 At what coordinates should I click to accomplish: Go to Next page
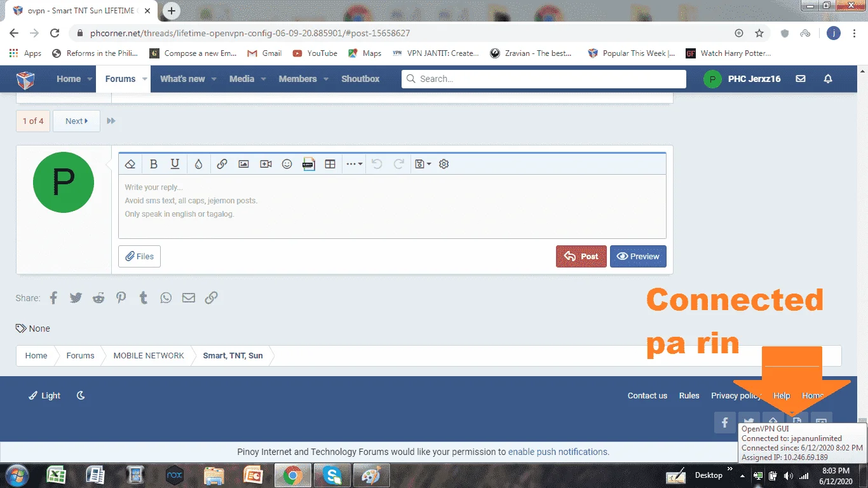76,121
